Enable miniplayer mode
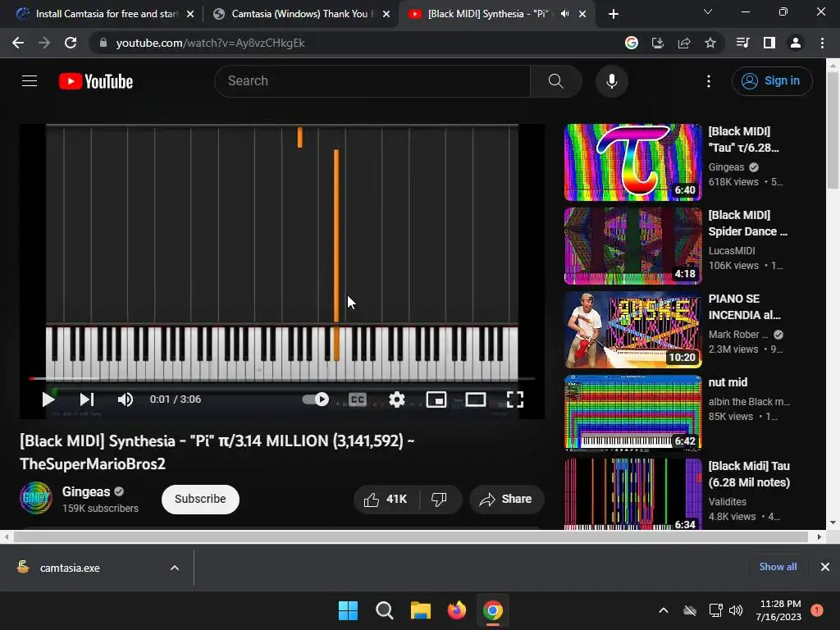The height and width of the screenshot is (630, 840). click(436, 399)
